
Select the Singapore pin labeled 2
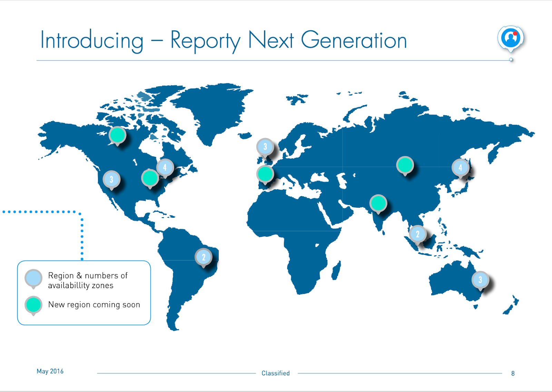coord(418,235)
